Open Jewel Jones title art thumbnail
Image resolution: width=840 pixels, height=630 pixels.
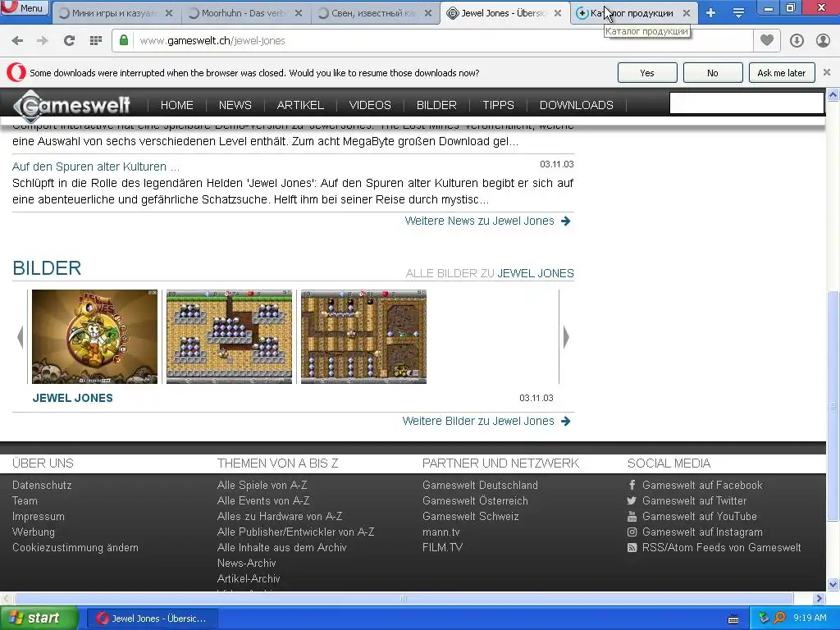pos(95,336)
